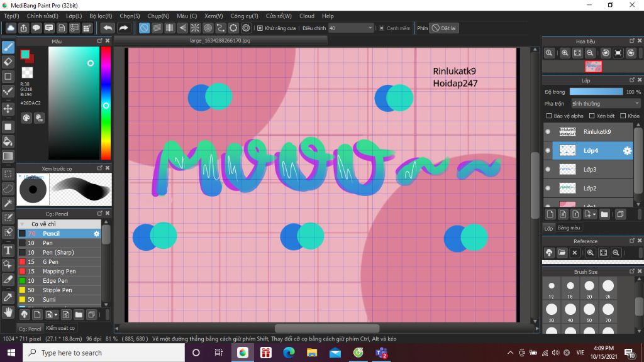Screen dimensions: 644x362
Task: Adjust the Độ trong opacity slider
Action: click(596, 92)
